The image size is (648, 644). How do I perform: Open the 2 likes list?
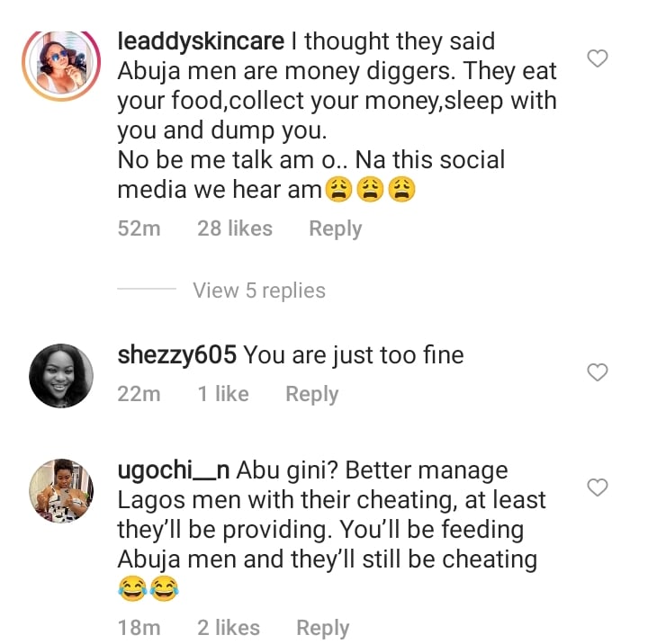[229, 628]
